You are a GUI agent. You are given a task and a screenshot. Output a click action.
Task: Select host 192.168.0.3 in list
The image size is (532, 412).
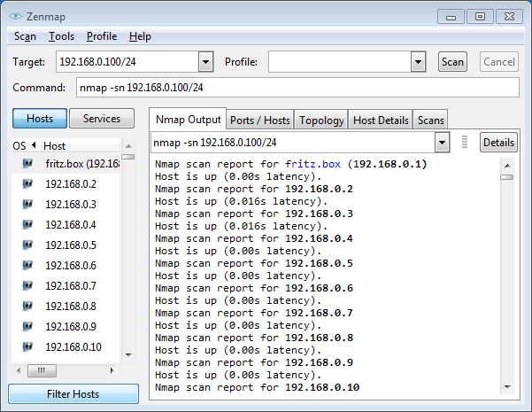(x=66, y=204)
